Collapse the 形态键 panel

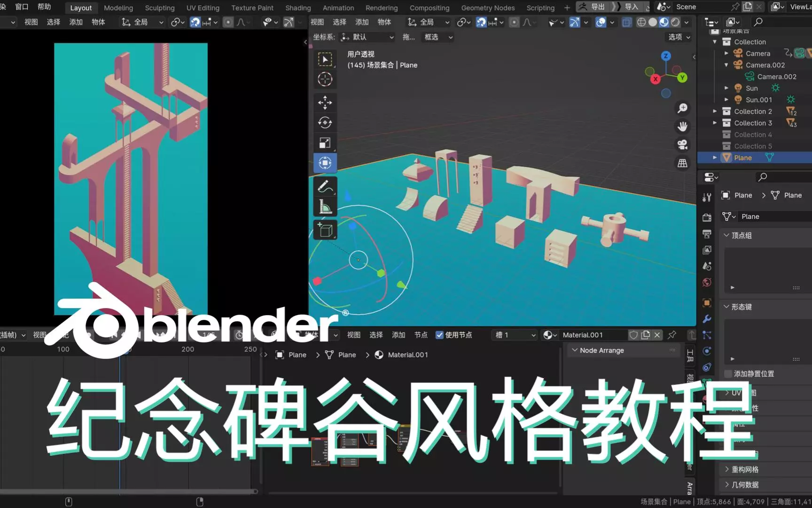coord(726,307)
